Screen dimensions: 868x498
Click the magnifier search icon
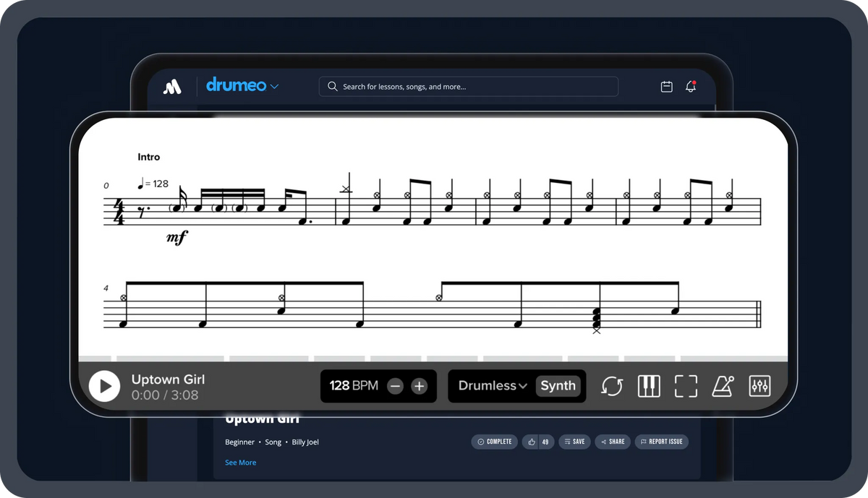[x=333, y=87]
